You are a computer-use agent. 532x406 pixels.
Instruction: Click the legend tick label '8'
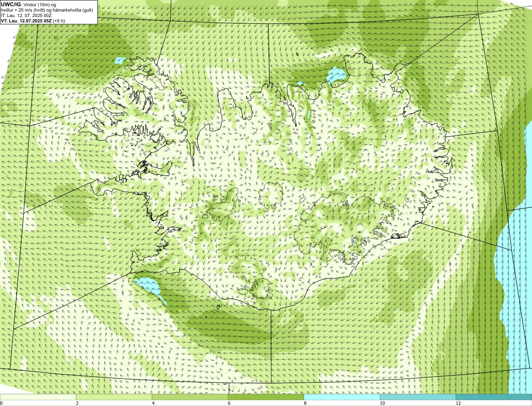tap(305, 403)
